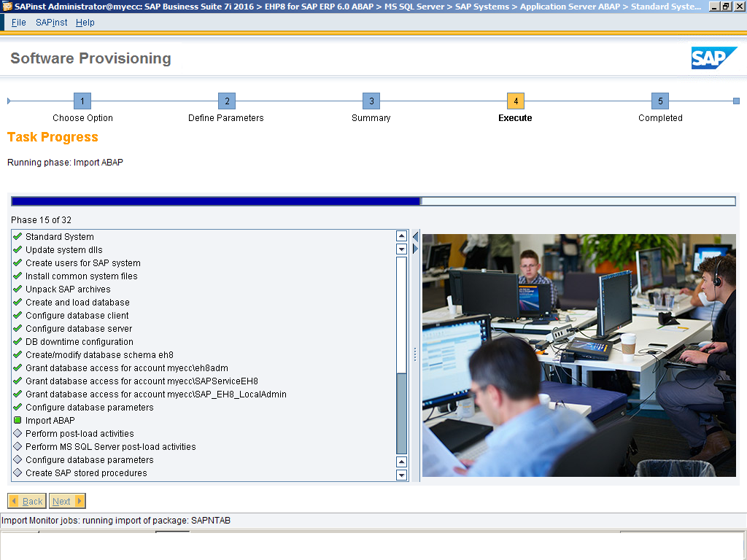Click the checkmark beside Update system dlls
Image resolution: width=747 pixels, height=560 pixels.
click(18, 249)
